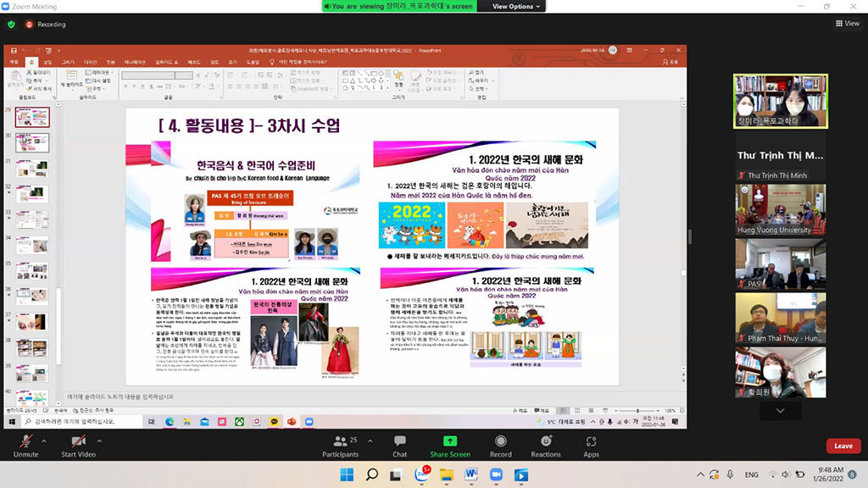Click Arrange button in PowerPoint Drawing group

pyautogui.click(x=399, y=79)
